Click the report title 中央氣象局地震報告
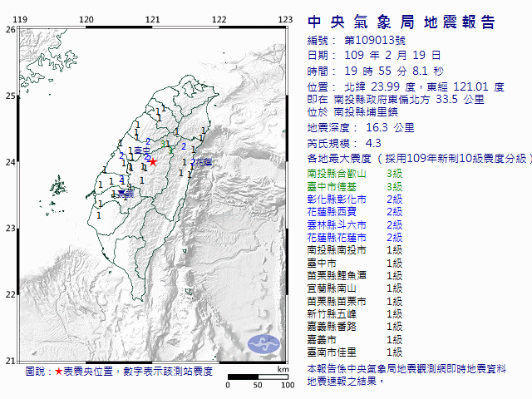The height and width of the screenshot is (399, 532). point(401,22)
